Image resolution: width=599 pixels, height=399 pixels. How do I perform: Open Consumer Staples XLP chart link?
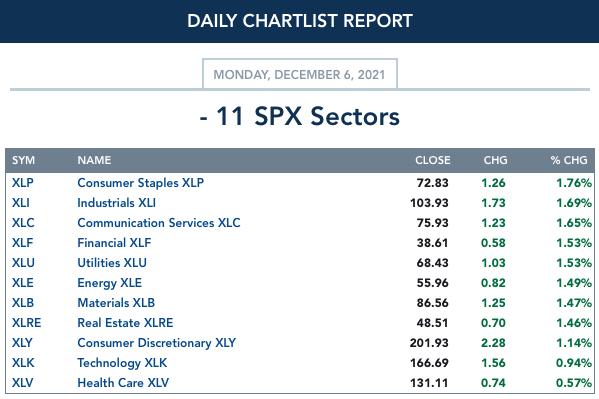141,183
